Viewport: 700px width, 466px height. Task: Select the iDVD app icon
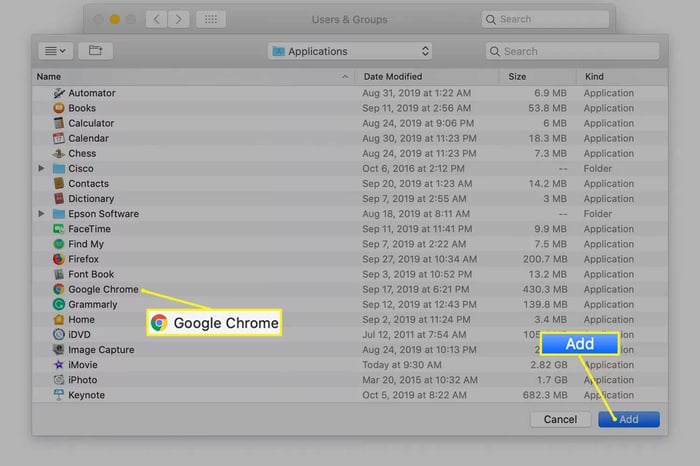pos(59,334)
